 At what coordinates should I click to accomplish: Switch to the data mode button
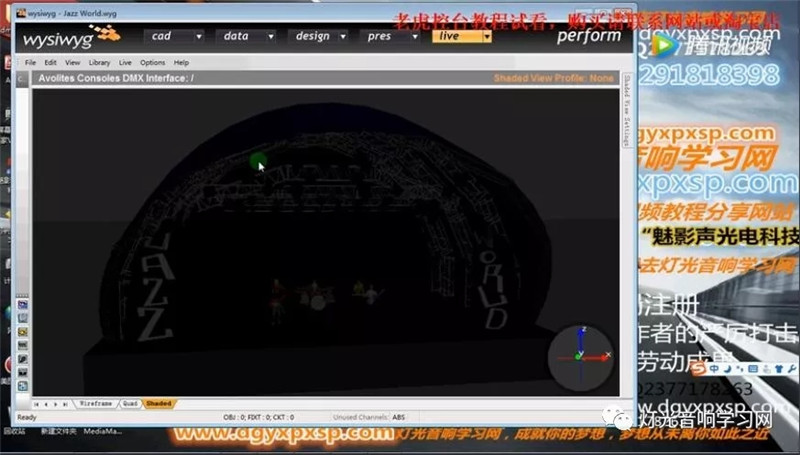click(x=240, y=36)
